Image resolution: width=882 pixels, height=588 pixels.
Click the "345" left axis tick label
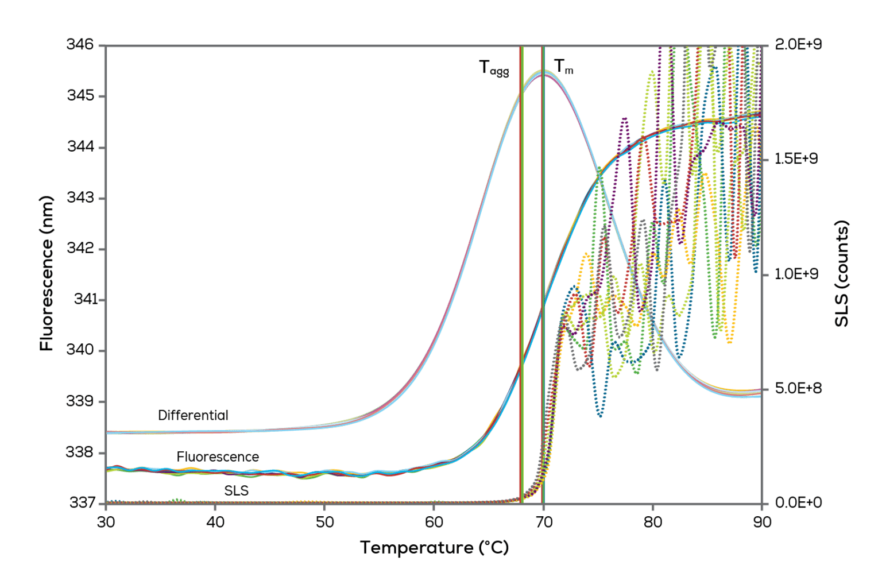pos(80,96)
